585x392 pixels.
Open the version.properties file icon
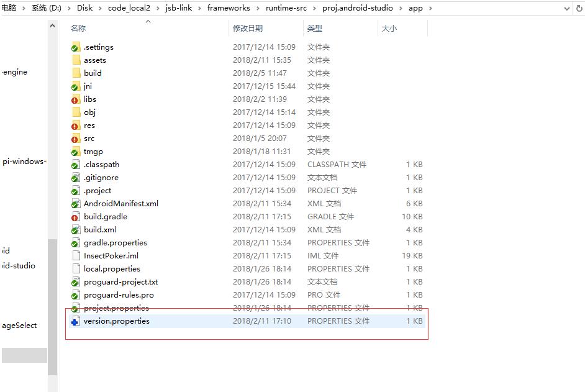[75, 321]
